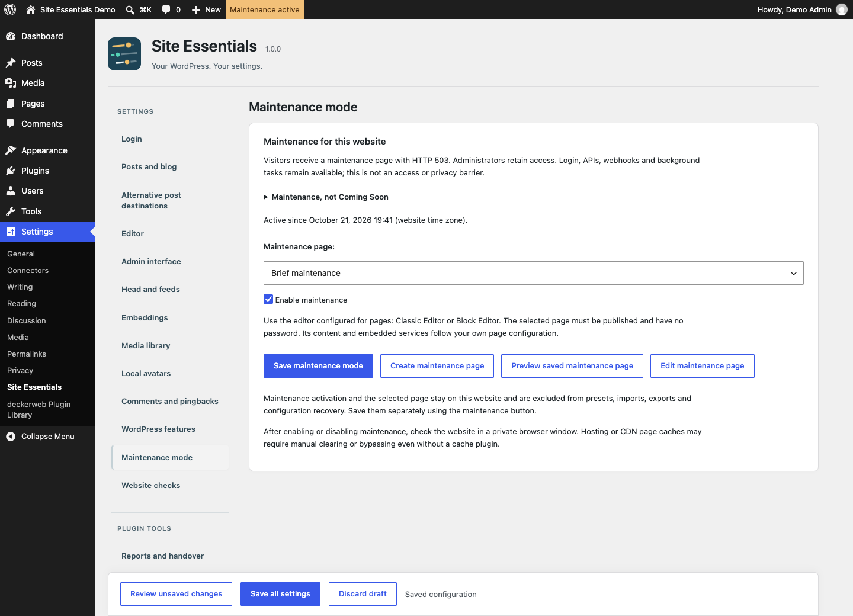Click the Discard draft button
This screenshot has width=853, height=616.
[x=363, y=594]
